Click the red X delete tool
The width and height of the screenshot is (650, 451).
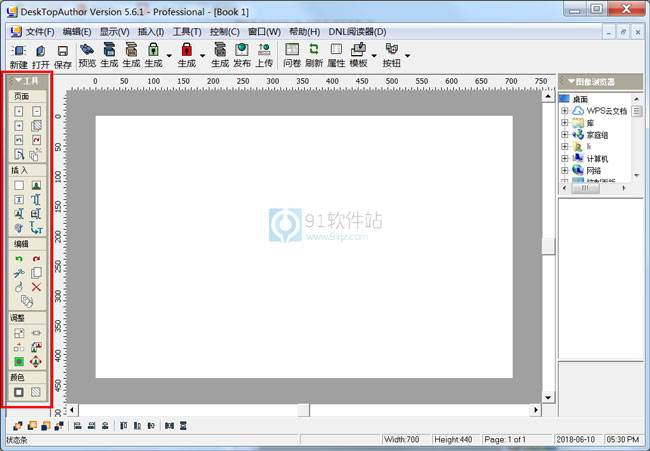pyautogui.click(x=36, y=286)
